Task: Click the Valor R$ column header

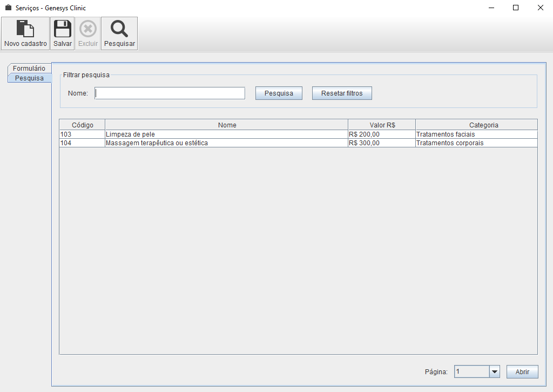Action: [382, 125]
